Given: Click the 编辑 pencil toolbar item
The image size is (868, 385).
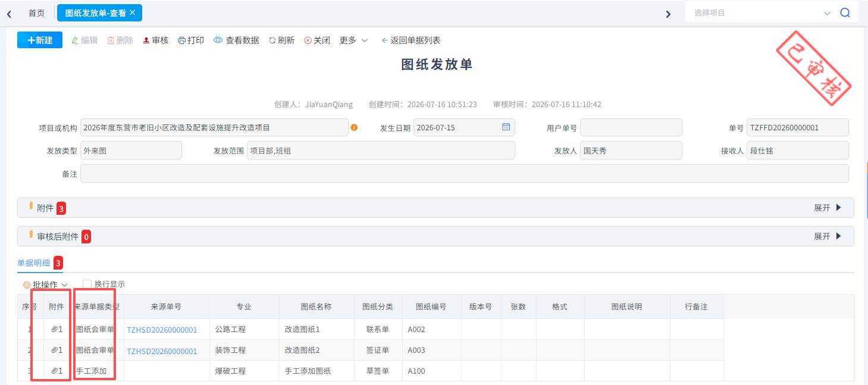Looking at the screenshot, I should point(84,40).
